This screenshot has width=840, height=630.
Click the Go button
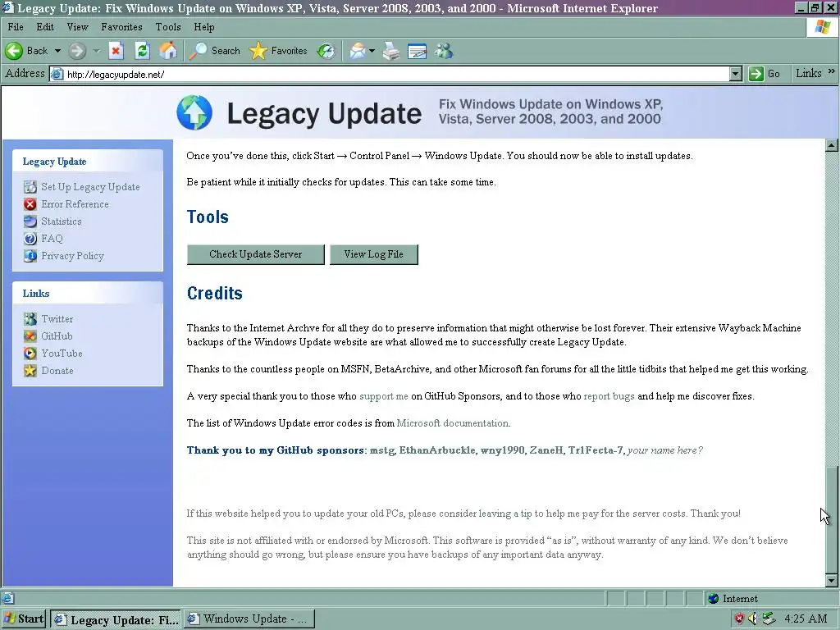tap(765, 74)
